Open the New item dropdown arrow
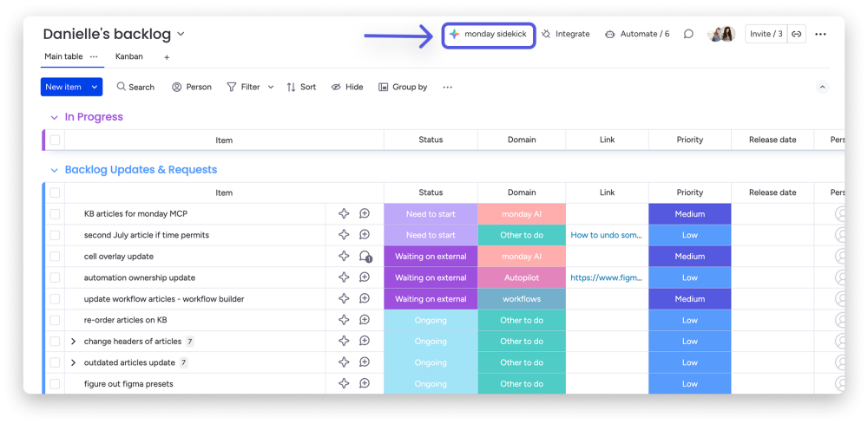This screenshot has width=868, height=424. coord(95,87)
